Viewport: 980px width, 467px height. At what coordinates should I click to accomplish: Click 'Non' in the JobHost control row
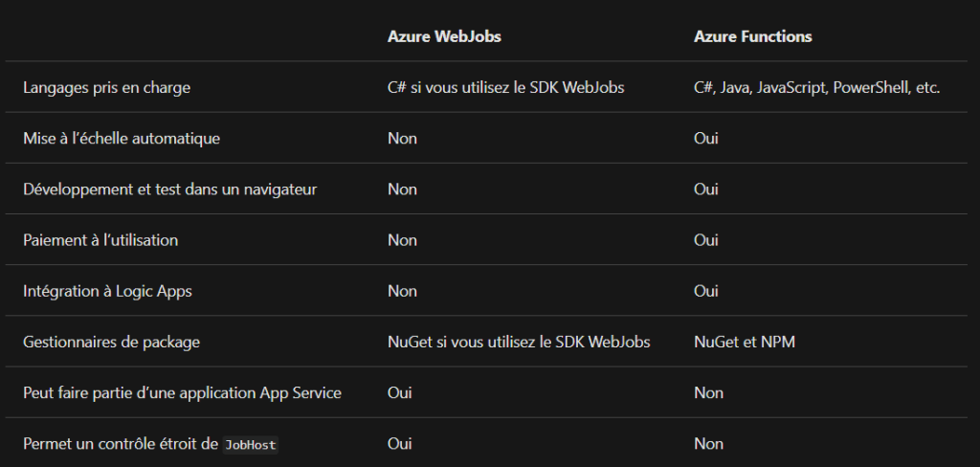coord(708,444)
